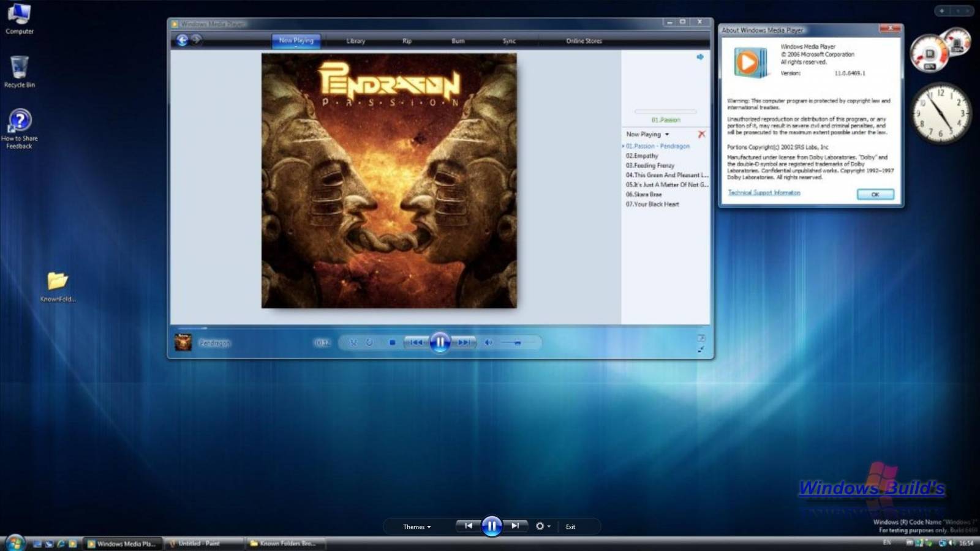Open the Online Stores tab

tap(584, 41)
